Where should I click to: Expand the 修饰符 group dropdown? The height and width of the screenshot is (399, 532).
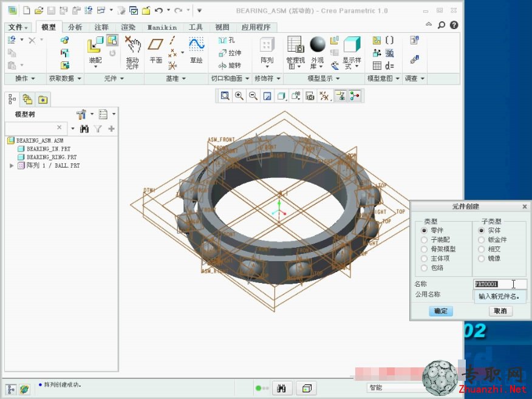[x=268, y=78]
